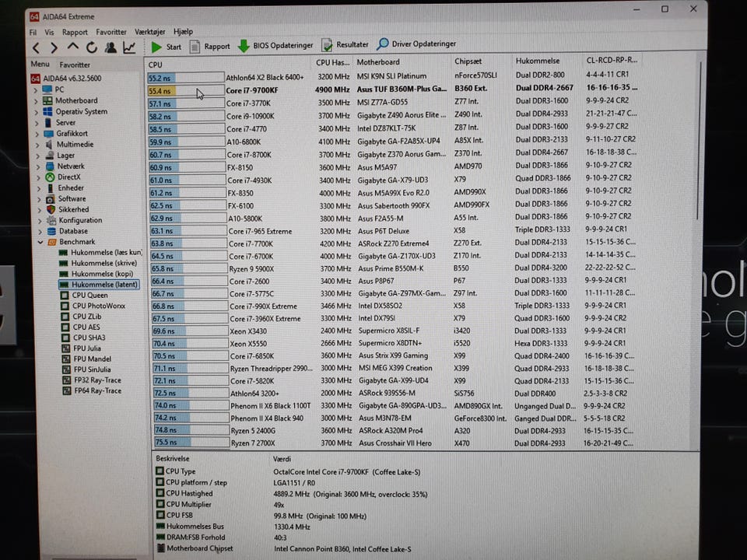The height and width of the screenshot is (560, 747).
Task: Collapse the Benchmark tree node
Action: click(37, 242)
